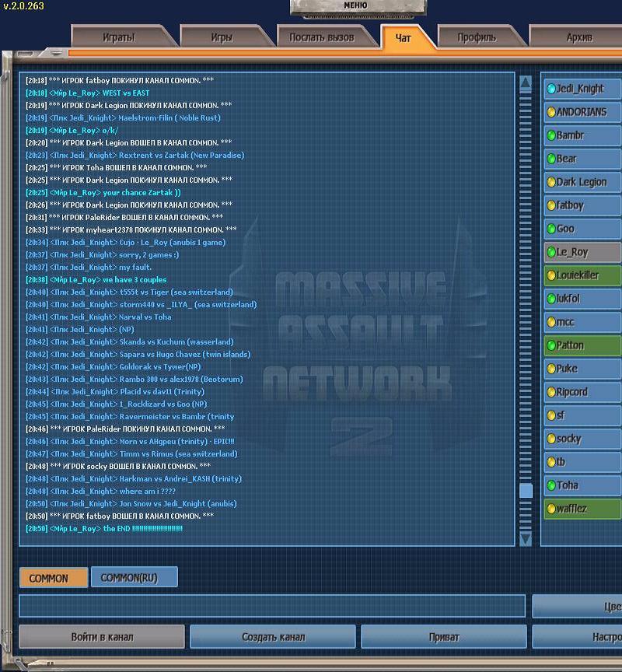Click Puke's yellow status icon
Image resolution: width=622 pixels, height=672 pixels.
(551, 369)
